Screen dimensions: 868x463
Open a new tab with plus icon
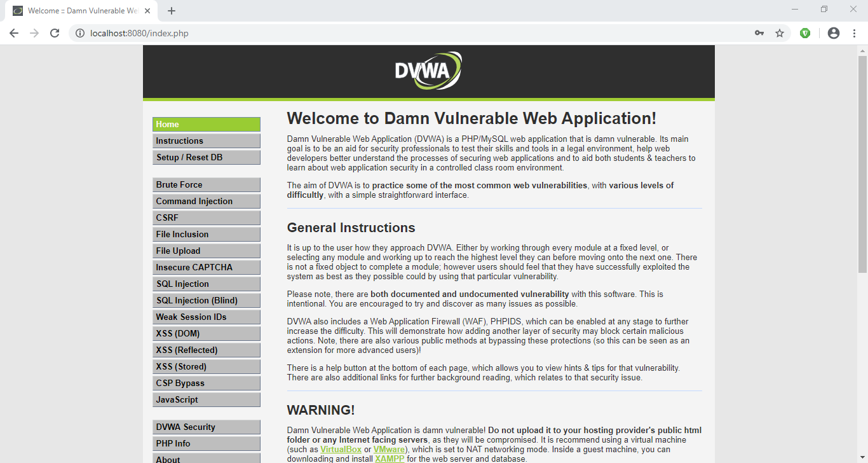pos(172,11)
